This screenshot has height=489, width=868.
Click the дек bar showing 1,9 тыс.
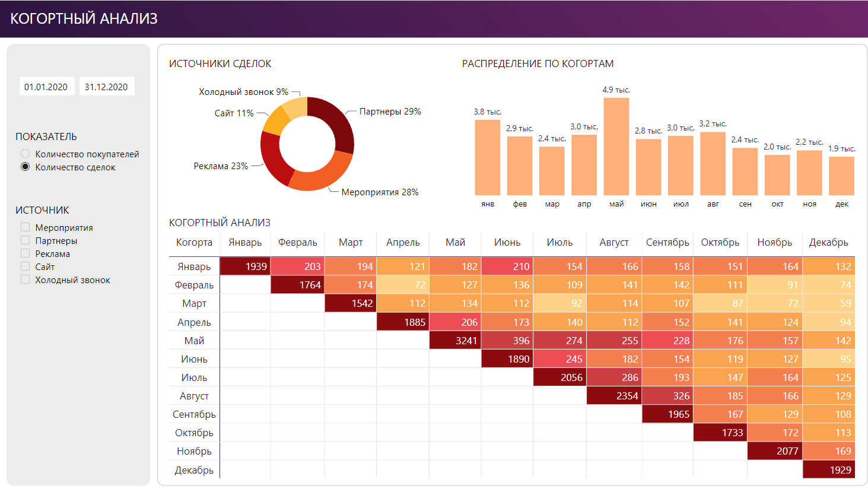[841, 176]
